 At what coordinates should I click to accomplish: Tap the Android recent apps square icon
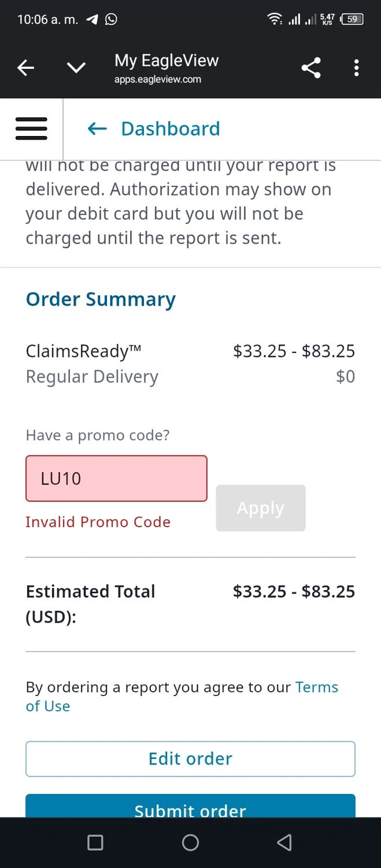(x=95, y=843)
